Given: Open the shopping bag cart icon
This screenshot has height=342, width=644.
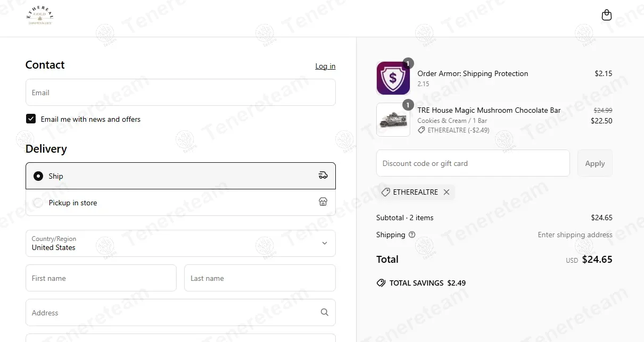Looking at the screenshot, I should click(606, 15).
